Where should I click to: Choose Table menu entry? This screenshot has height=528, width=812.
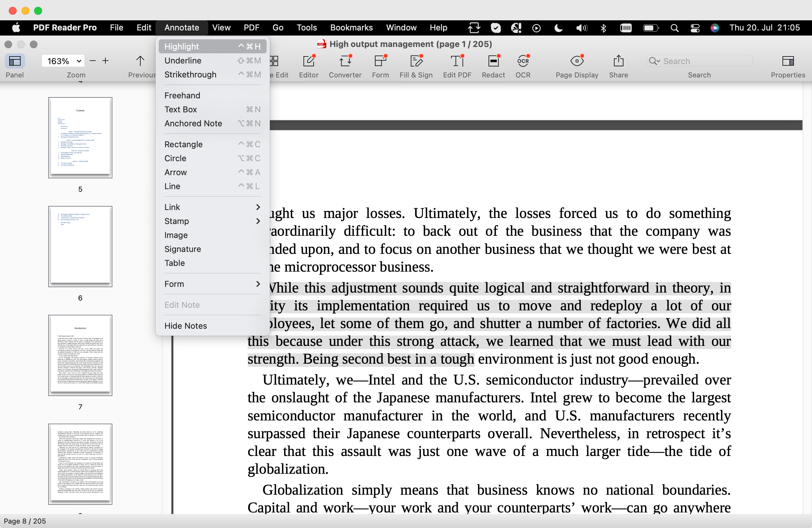(x=212, y=263)
